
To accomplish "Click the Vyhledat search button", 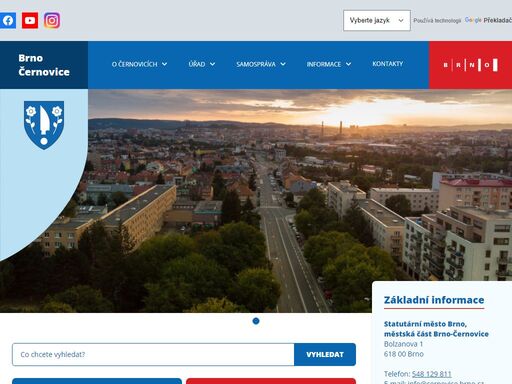I will (325, 354).
